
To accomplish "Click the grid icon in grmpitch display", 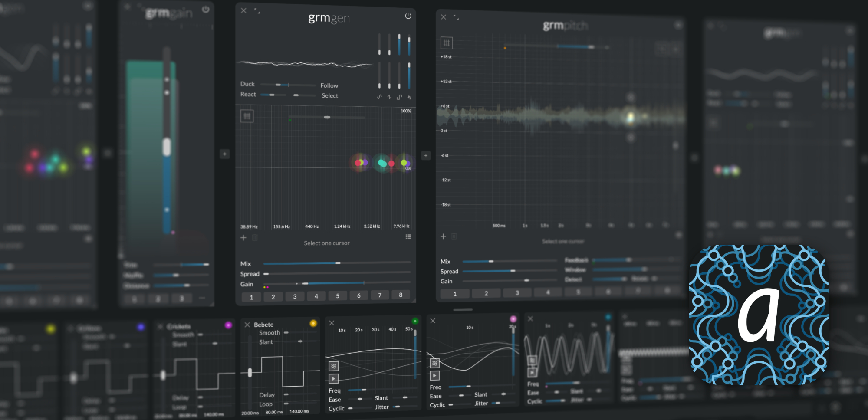I will [447, 43].
